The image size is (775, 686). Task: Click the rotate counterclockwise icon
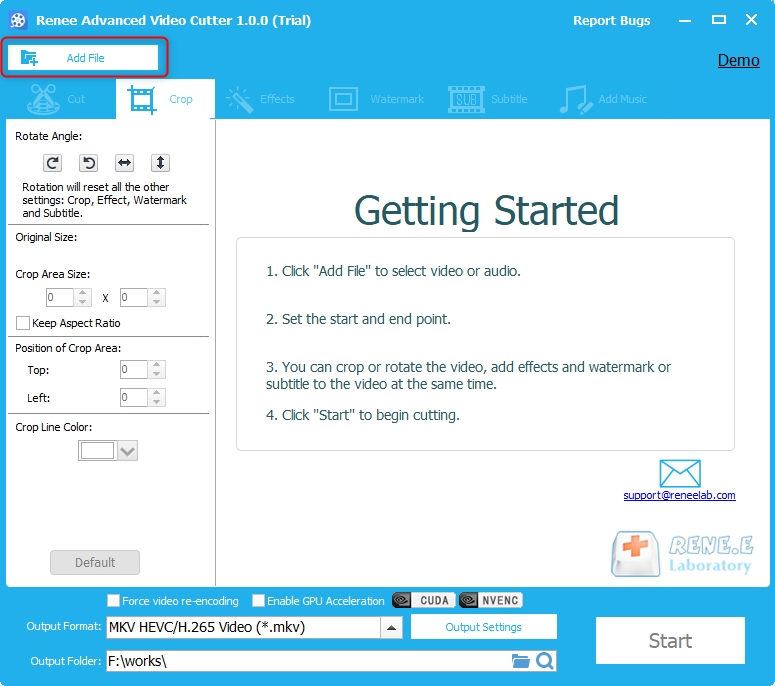coord(88,163)
